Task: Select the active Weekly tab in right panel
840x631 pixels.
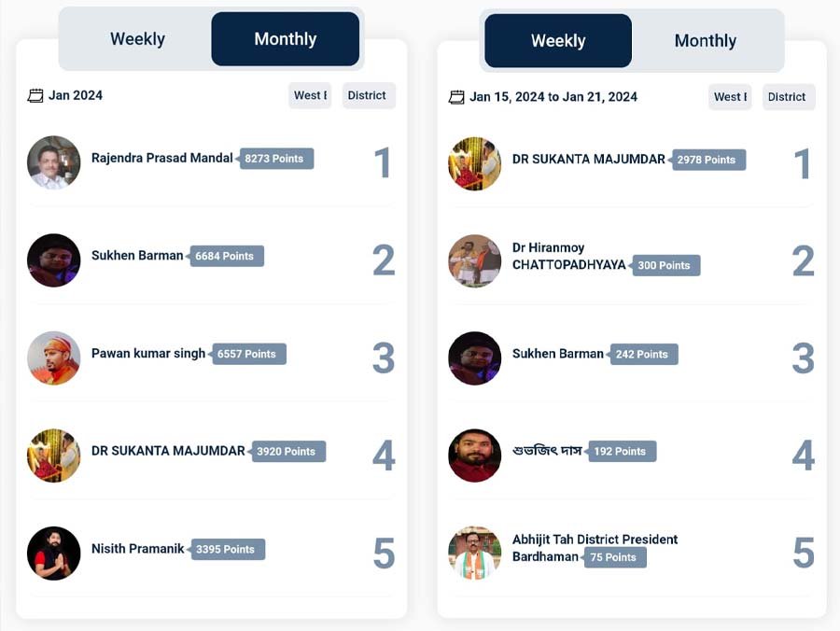Action: click(558, 41)
